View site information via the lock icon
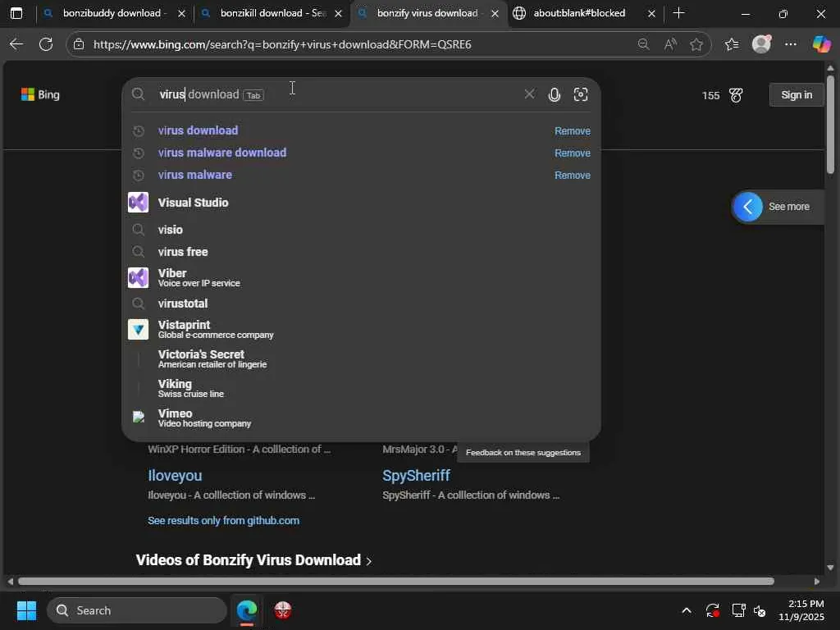This screenshot has height=630, width=840. tap(79, 44)
